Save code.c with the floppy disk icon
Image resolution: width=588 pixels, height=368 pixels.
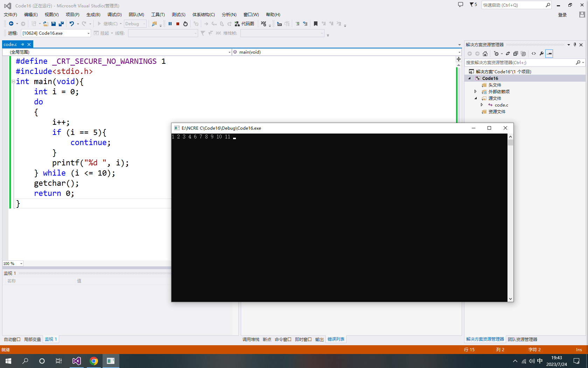[x=54, y=24]
